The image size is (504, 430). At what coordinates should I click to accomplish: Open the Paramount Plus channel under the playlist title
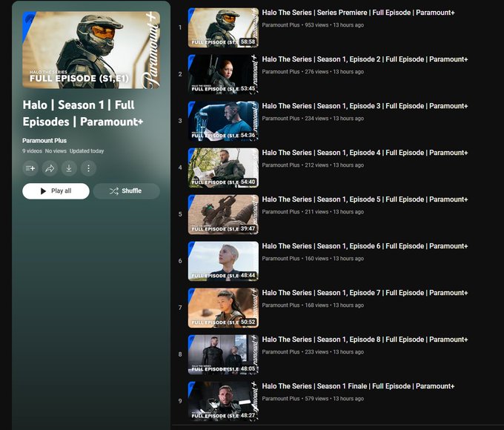(44, 141)
